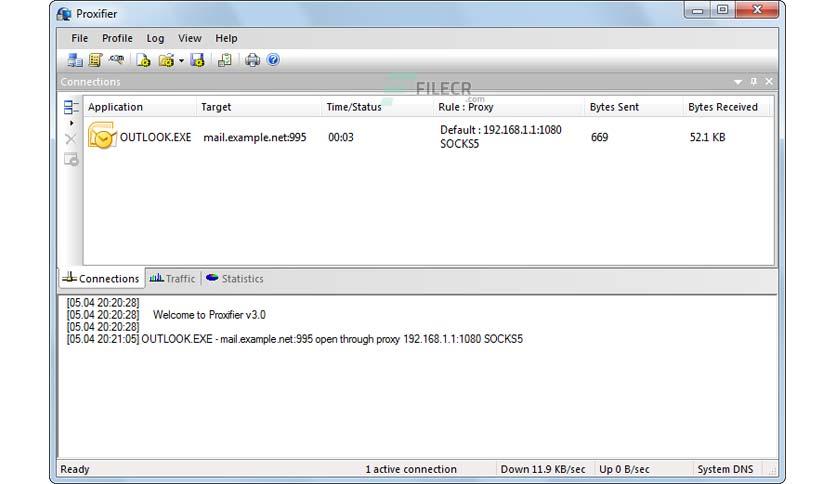Click the 00:03 time cell
This screenshot has width=836, height=484.
tap(341, 137)
